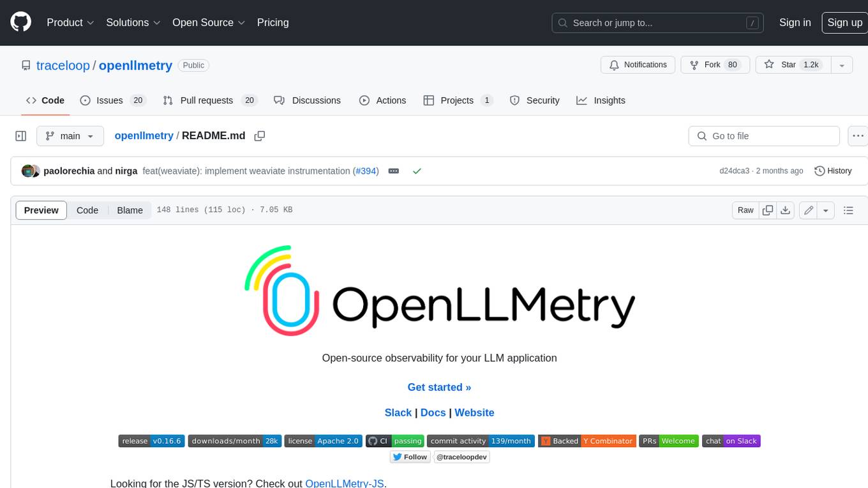Open the star lists dropdown arrow
Viewport: 868px width, 488px height.
tap(841, 65)
